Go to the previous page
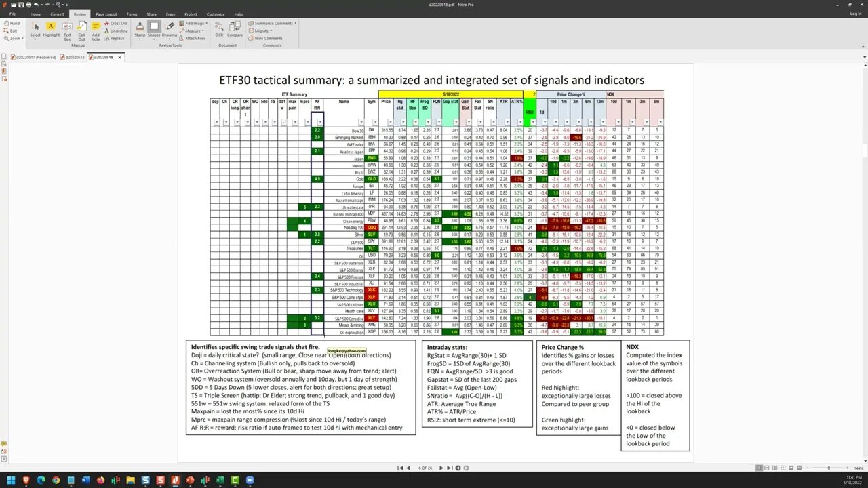The width and height of the screenshot is (868, 488). point(408,468)
